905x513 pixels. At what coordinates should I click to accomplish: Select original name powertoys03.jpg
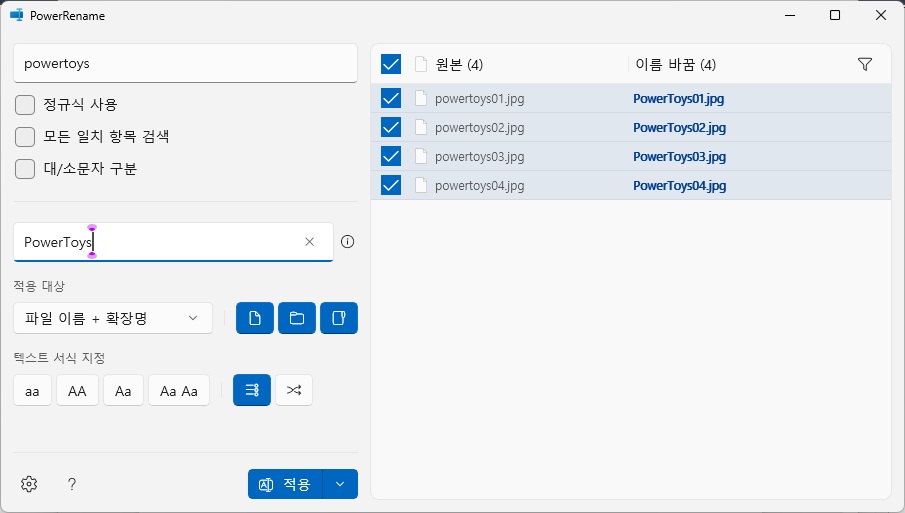pyautogui.click(x=480, y=156)
